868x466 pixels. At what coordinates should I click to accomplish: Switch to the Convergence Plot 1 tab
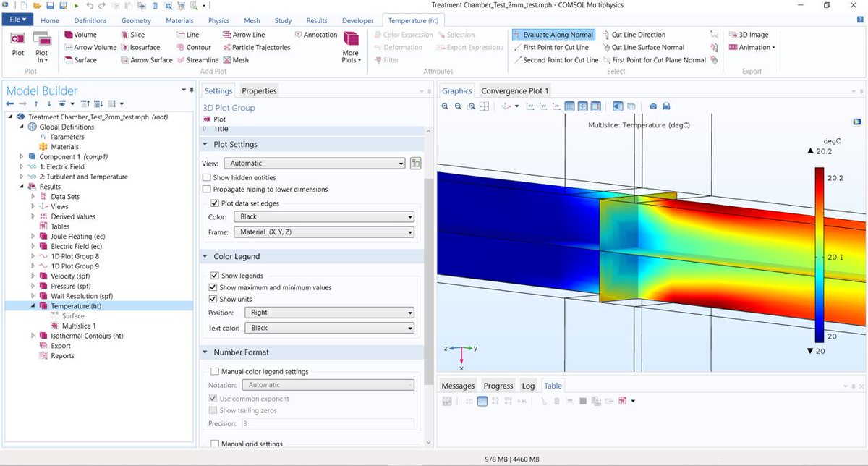point(515,90)
